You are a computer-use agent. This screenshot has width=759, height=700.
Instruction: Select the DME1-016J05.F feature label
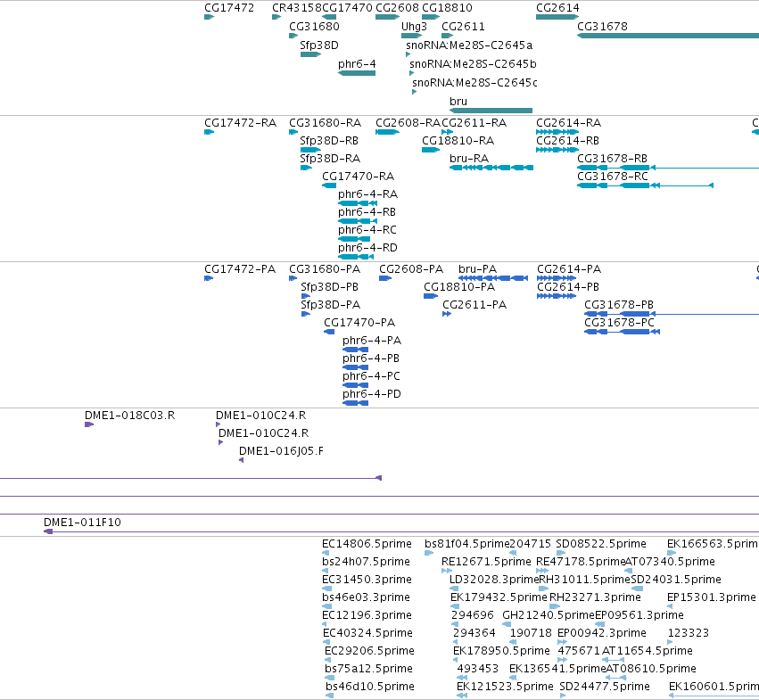point(281,452)
